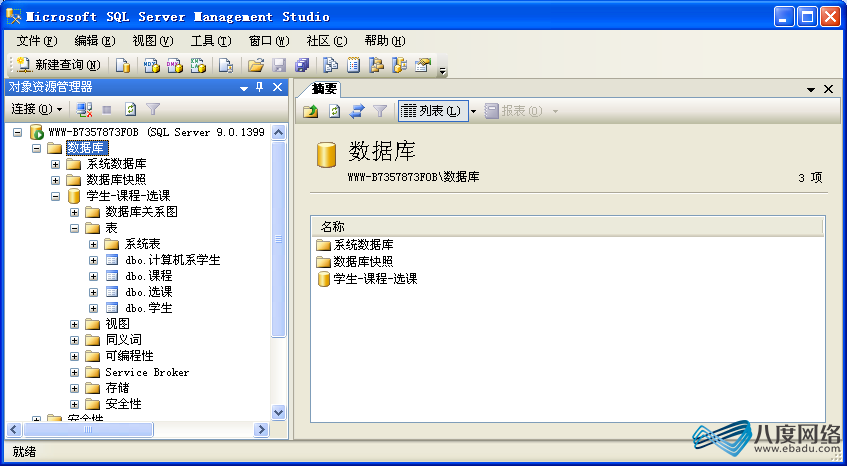The image size is (847, 466).
Task: Click the Properties Window toolbar icon
Action: (422, 66)
